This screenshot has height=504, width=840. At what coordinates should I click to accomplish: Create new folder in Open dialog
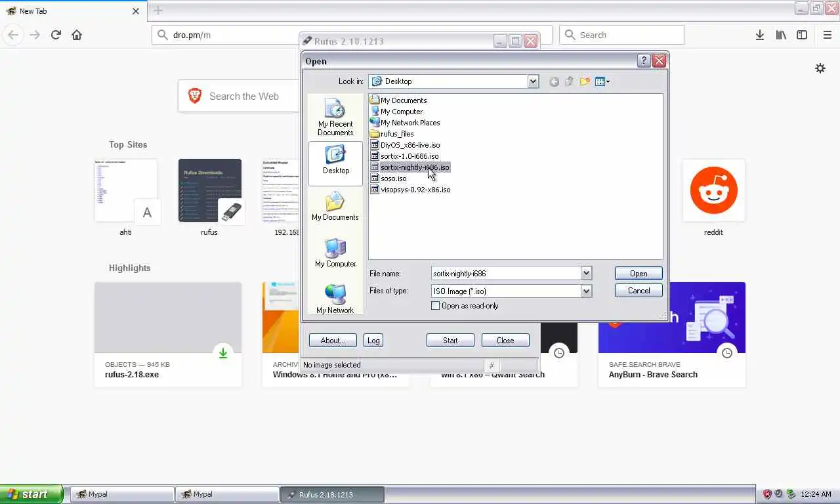(584, 81)
